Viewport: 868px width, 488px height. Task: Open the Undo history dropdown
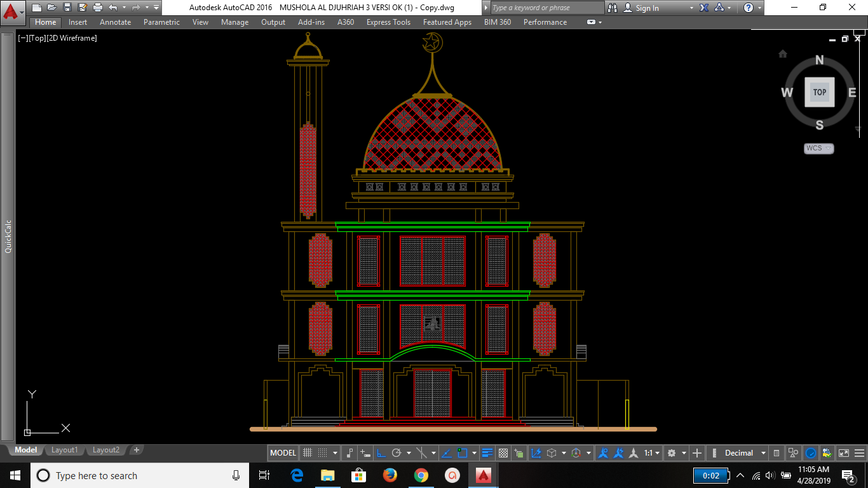click(123, 8)
